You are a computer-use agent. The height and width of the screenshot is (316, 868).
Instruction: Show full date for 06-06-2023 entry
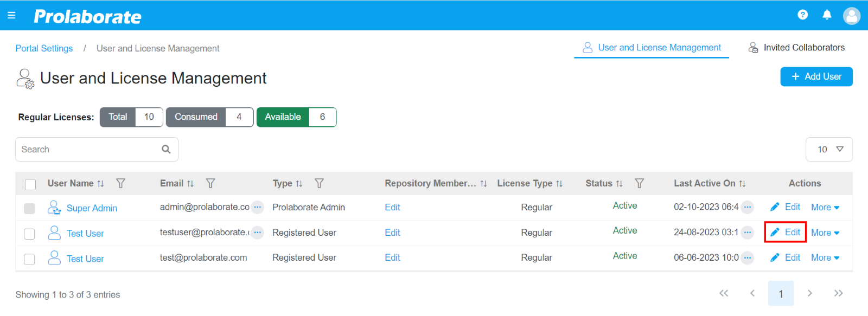coord(748,258)
